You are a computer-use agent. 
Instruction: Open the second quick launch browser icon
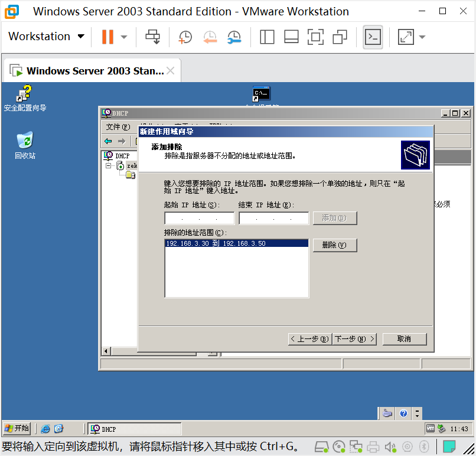[58, 429]
